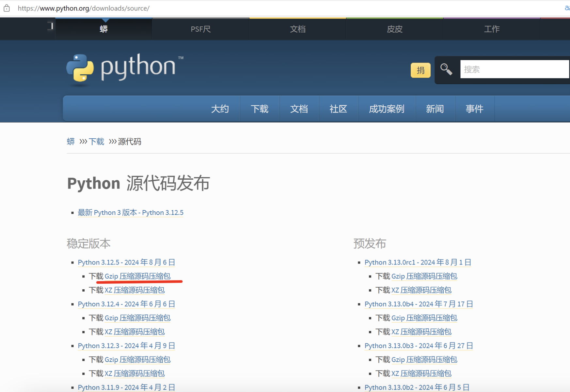Screen dimensions: 570x392
Task: Download Gzip source tarball for Python 3.13.0b3
Action: [x=424, y=359]
